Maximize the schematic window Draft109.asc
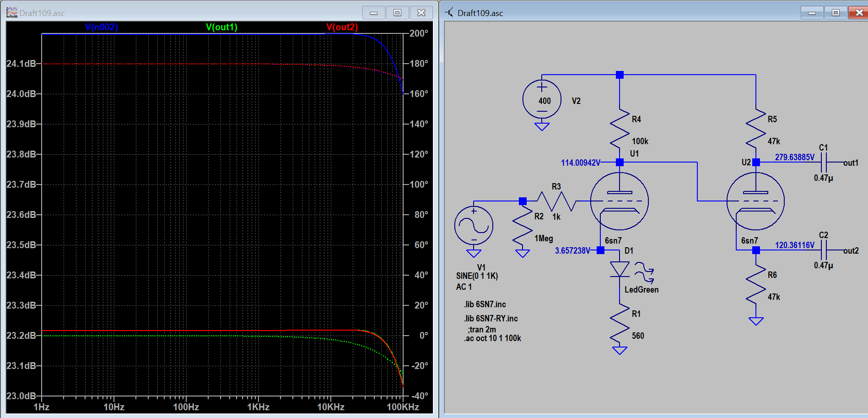 [836, 13]
